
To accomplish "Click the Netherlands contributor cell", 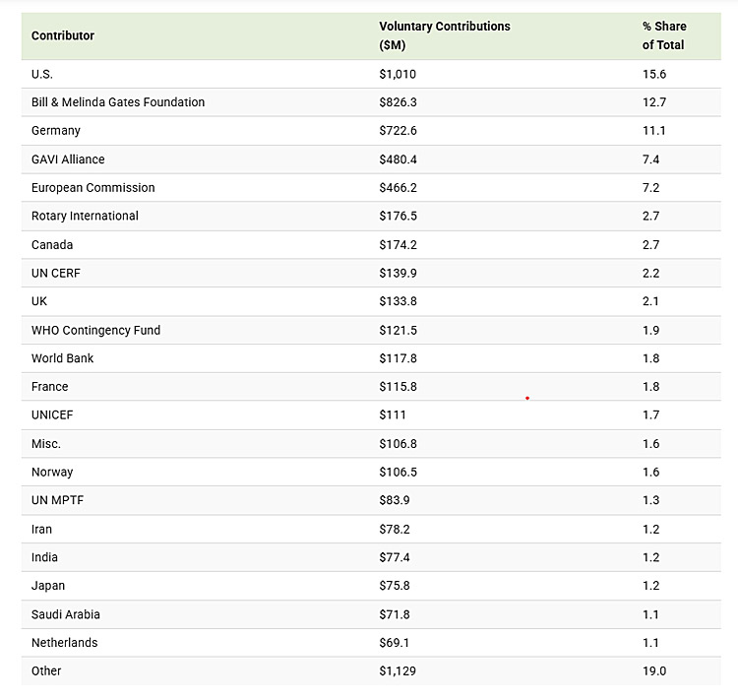I will (65, 642).
